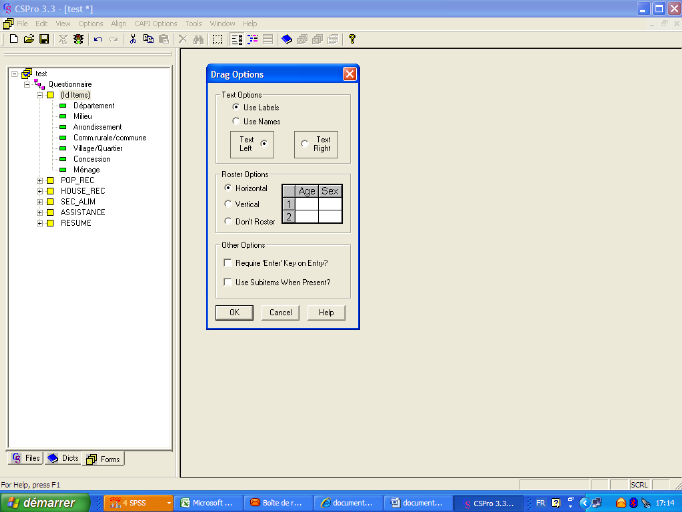Click the New file toolbar icon
Image resolution: width=682 pixels, height=512 pixels.
point(13,39)
